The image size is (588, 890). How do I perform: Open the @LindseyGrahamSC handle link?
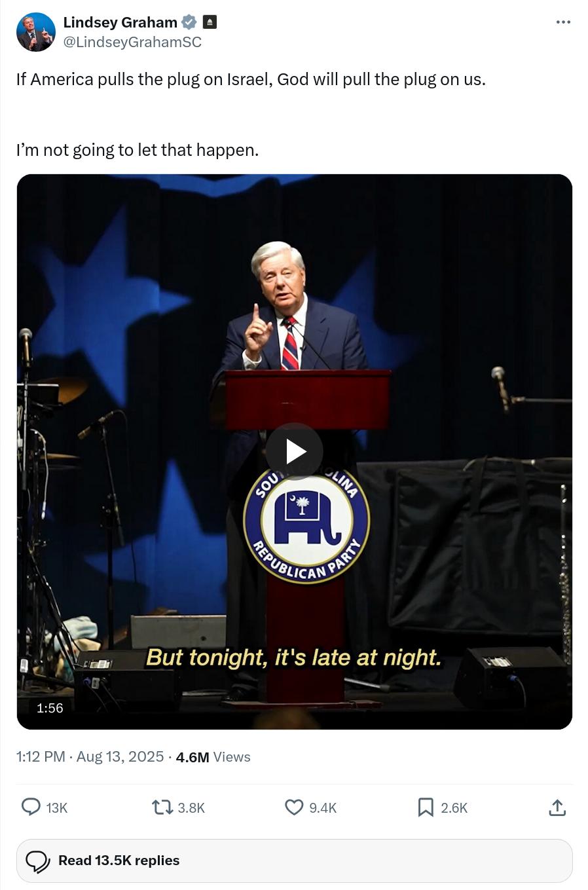point(132,42)
